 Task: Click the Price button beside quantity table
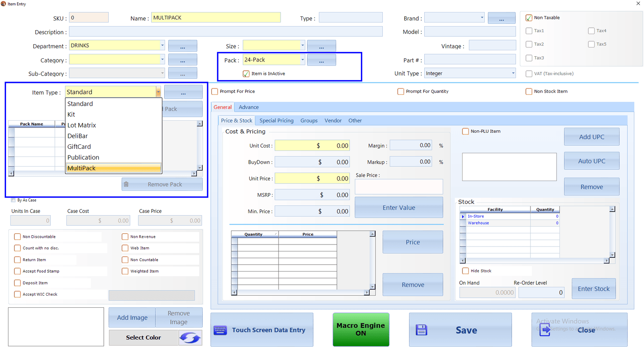click(413, 242)
